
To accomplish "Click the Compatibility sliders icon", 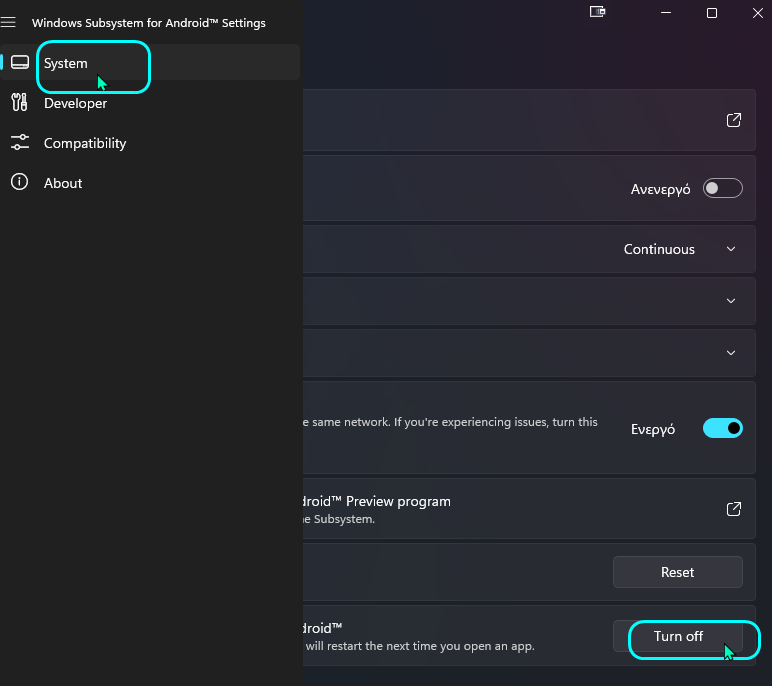I will [x=20, y=142].
